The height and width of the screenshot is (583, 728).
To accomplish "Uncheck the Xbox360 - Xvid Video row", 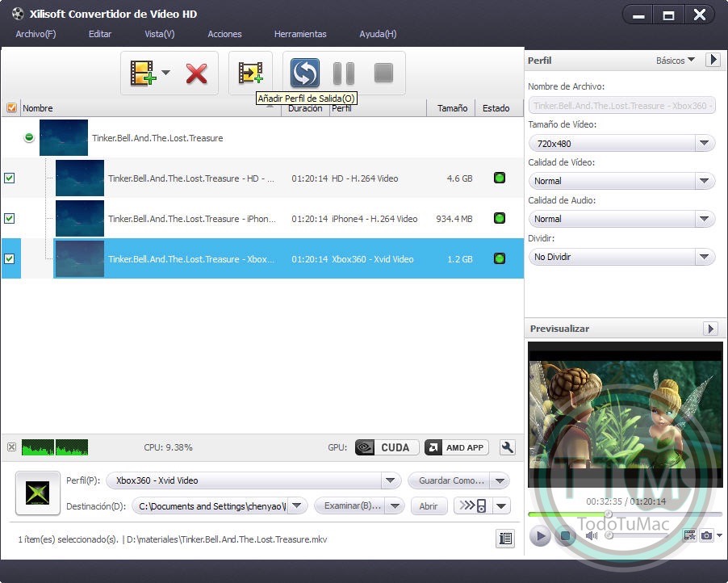I will tap(10, 258).
